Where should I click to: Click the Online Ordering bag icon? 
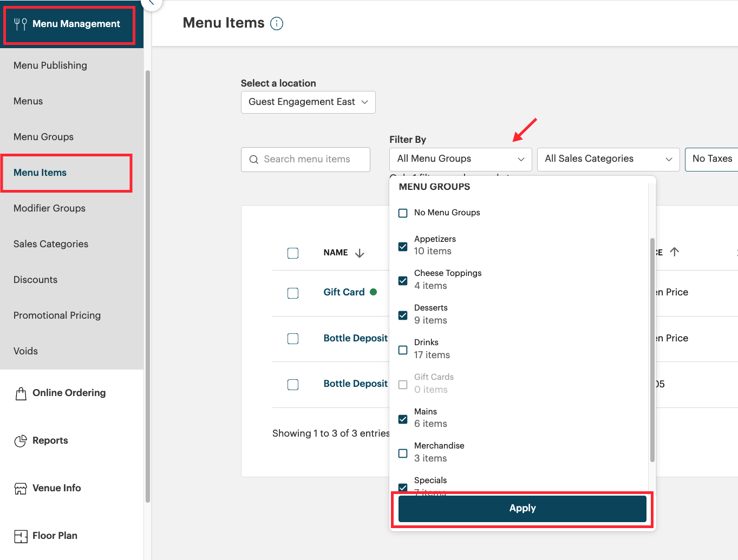[x=21, y=393]
